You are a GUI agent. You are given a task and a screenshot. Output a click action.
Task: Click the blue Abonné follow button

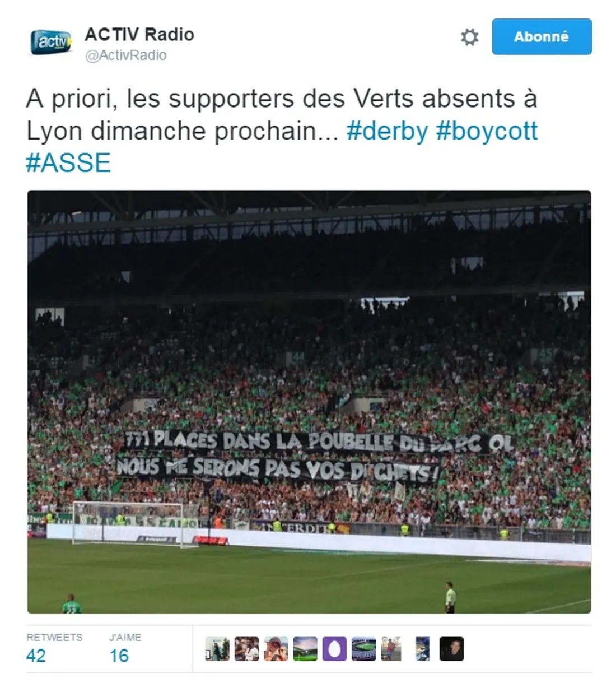coord(542,36)
